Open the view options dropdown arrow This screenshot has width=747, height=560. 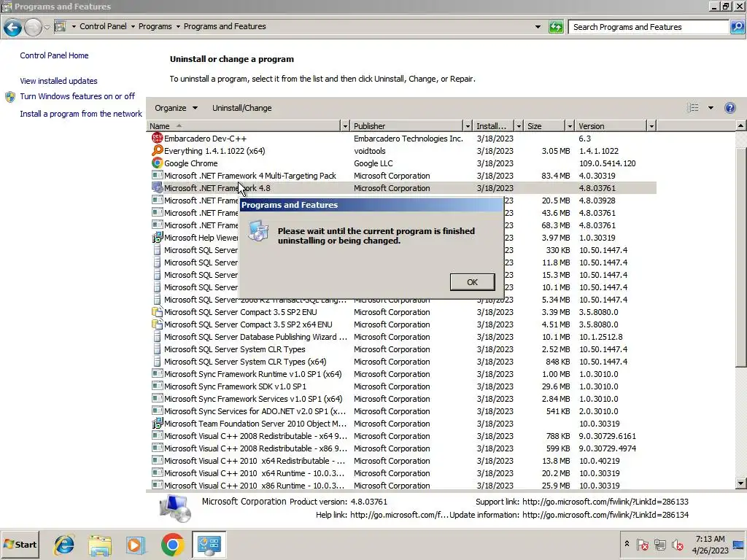click(711, 108)
